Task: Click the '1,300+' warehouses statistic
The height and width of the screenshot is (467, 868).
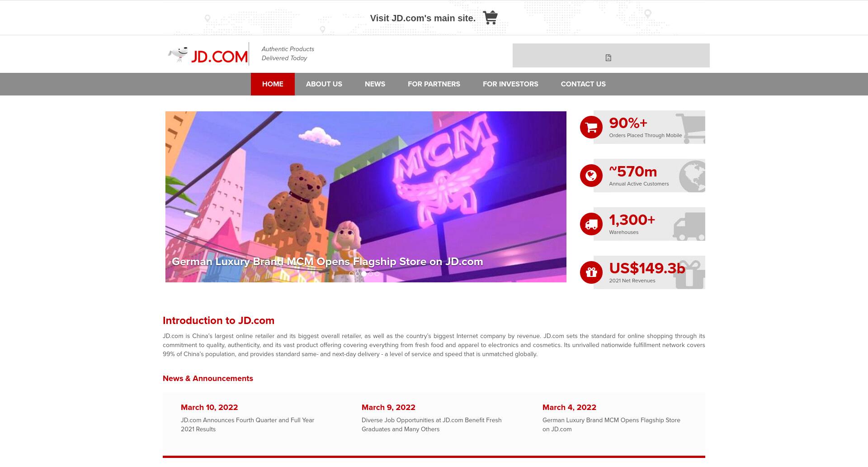Action: (x=632, y=220)
